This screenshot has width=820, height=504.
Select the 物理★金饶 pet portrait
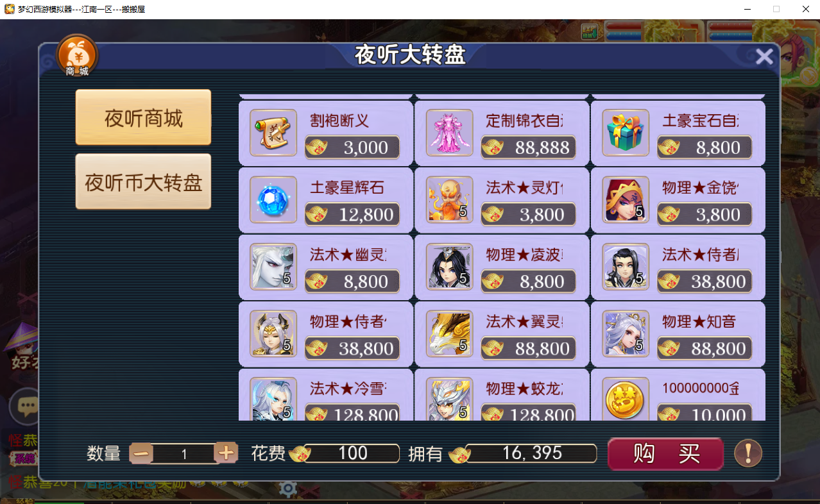tap(626, 200)
